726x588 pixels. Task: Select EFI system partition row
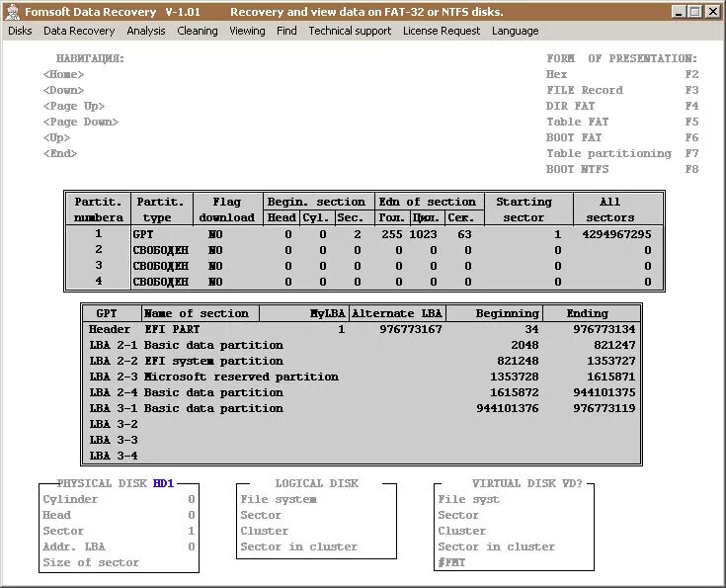point(362,361)
